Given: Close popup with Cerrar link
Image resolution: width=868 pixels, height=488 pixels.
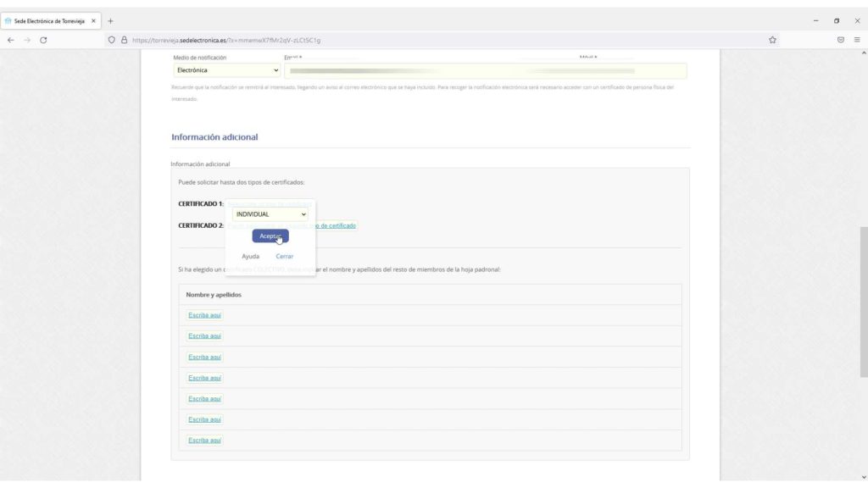Looking at the screenshot, I should pos(285,256).
